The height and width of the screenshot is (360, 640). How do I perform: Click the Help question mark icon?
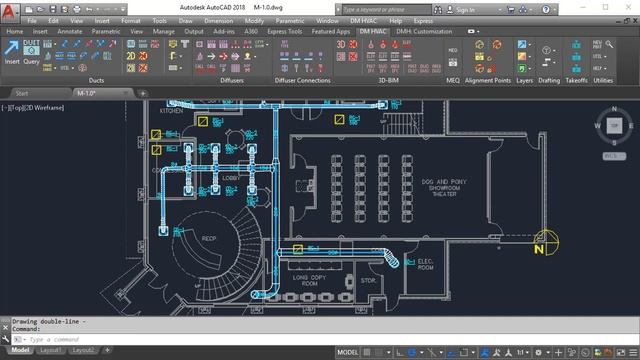(x=546, y=9)
